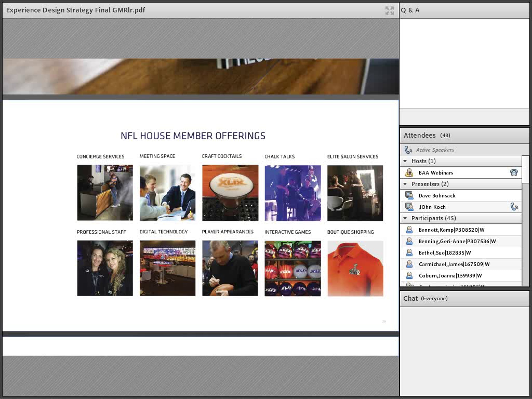Click JOhn Koch presenter icon
This screenshot has width=532, height=399.
click(409, 207)
